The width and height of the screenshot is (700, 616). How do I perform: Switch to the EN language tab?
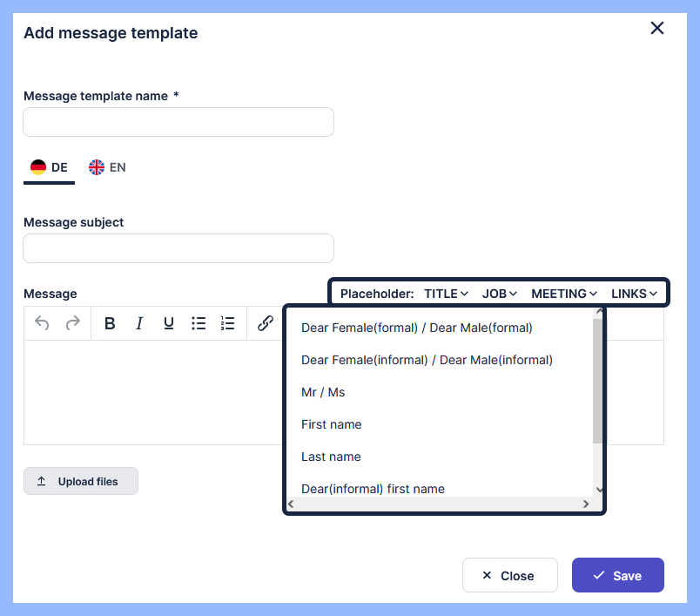tap(108, 167)
